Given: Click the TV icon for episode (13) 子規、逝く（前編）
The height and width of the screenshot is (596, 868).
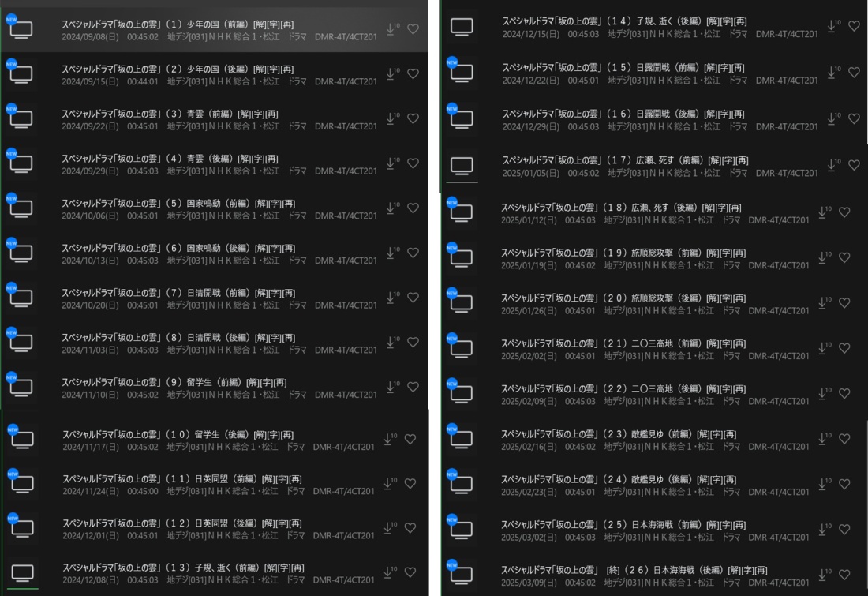Looking at the screenshot, I should tap(23, 573).
